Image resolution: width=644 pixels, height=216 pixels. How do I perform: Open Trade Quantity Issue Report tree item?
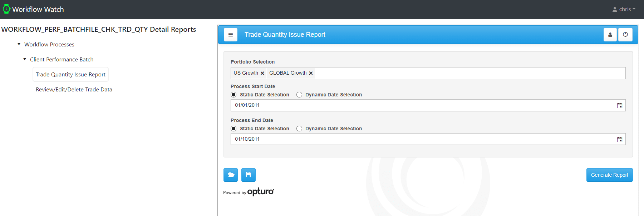coord(70,74)
